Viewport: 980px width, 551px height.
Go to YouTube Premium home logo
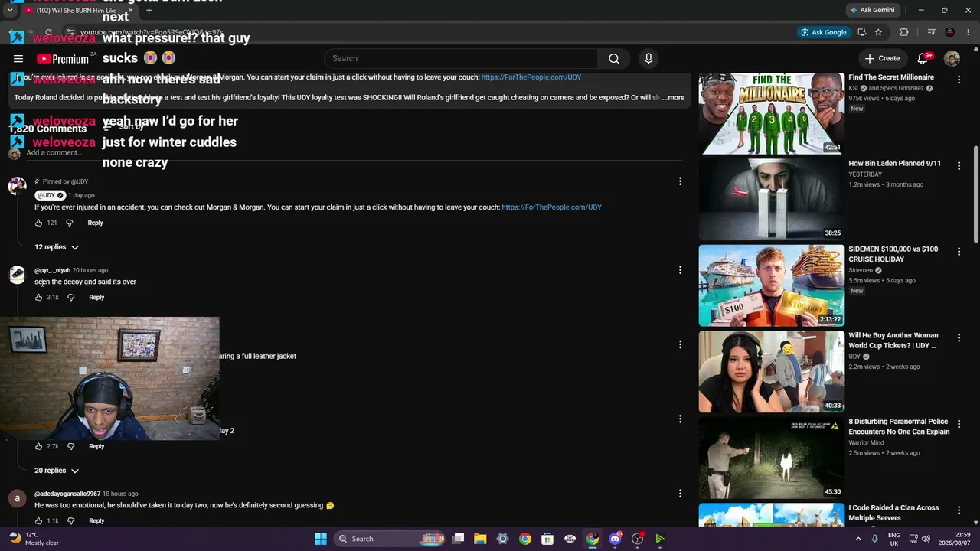(63, 59)
